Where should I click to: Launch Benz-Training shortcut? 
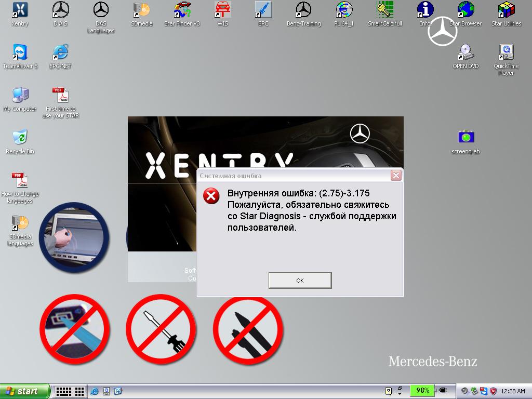coord(303,14)
